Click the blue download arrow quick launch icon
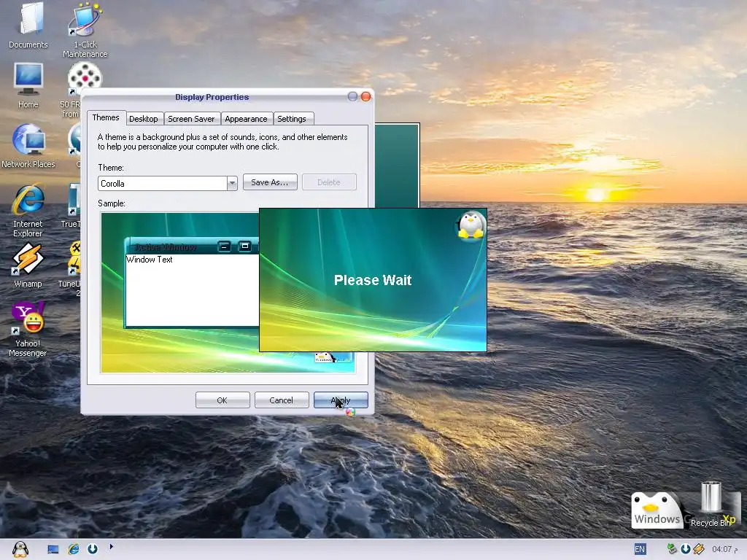This screenshot has width=747, height=560. 93,550
